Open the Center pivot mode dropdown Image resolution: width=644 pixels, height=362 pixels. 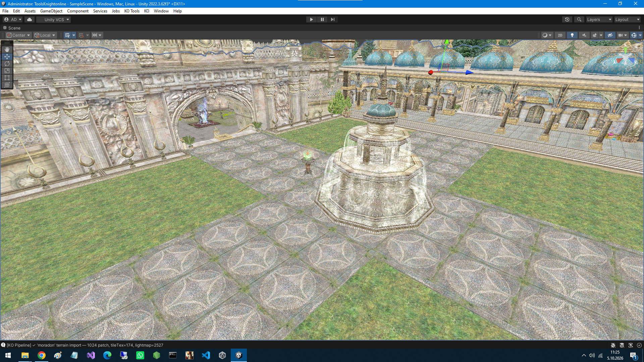[19, 35]
